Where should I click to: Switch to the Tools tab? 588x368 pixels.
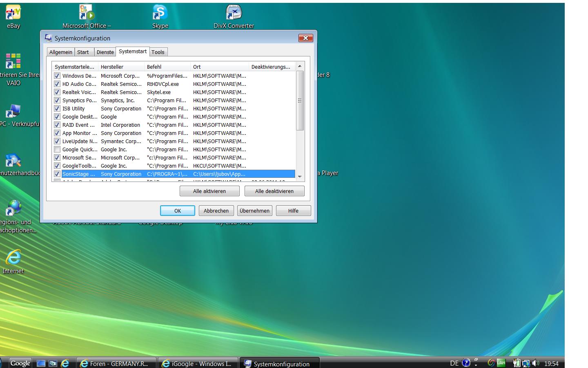pos(158,52)
